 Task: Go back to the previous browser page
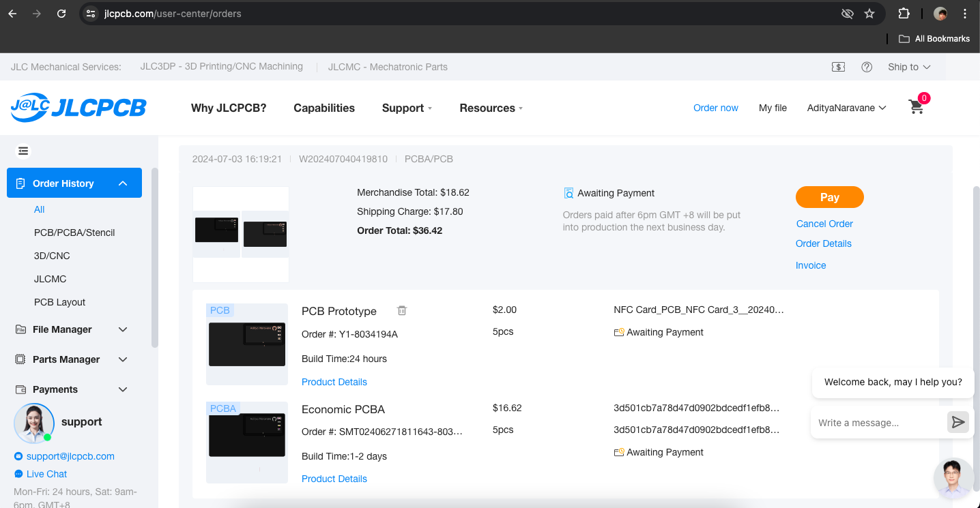point(12,14)
